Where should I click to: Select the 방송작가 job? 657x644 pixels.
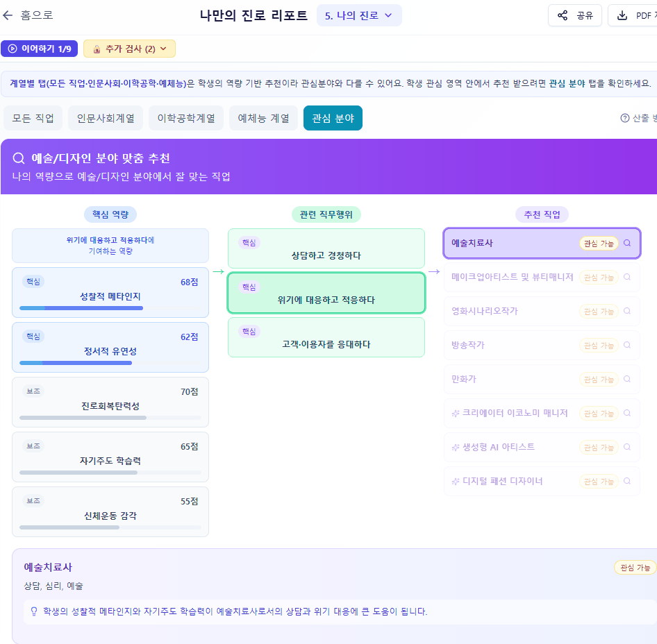(x=542, y=345)
